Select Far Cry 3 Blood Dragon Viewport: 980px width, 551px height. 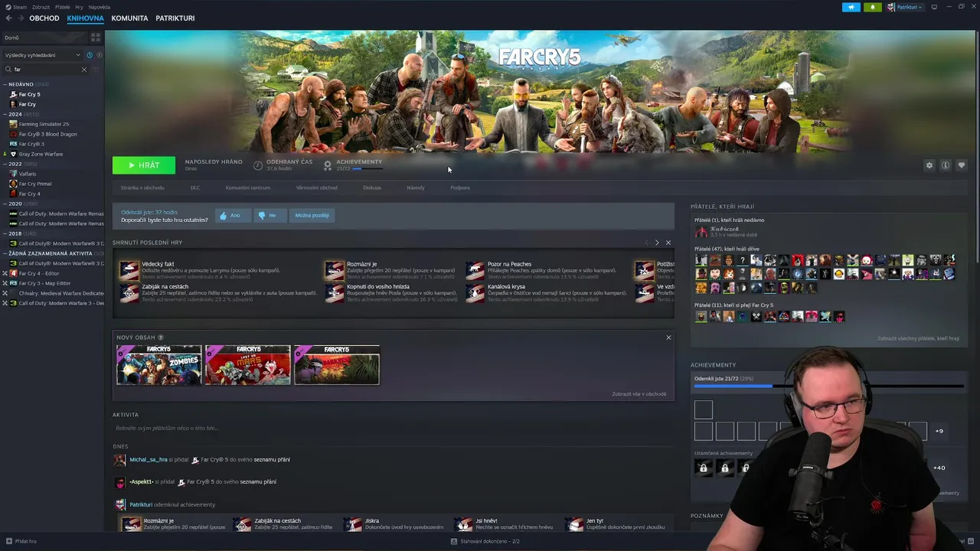pyautogui.click(x=47, y=134)
